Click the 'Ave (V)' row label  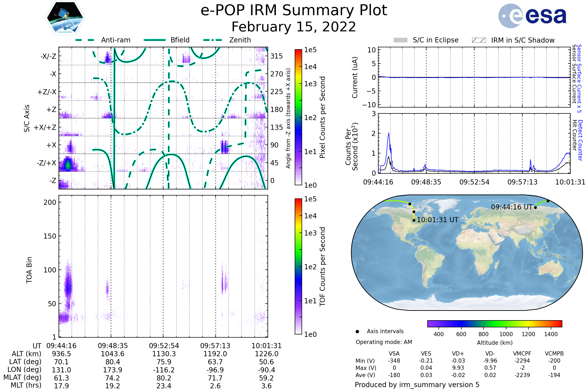(x=365, y=375)
